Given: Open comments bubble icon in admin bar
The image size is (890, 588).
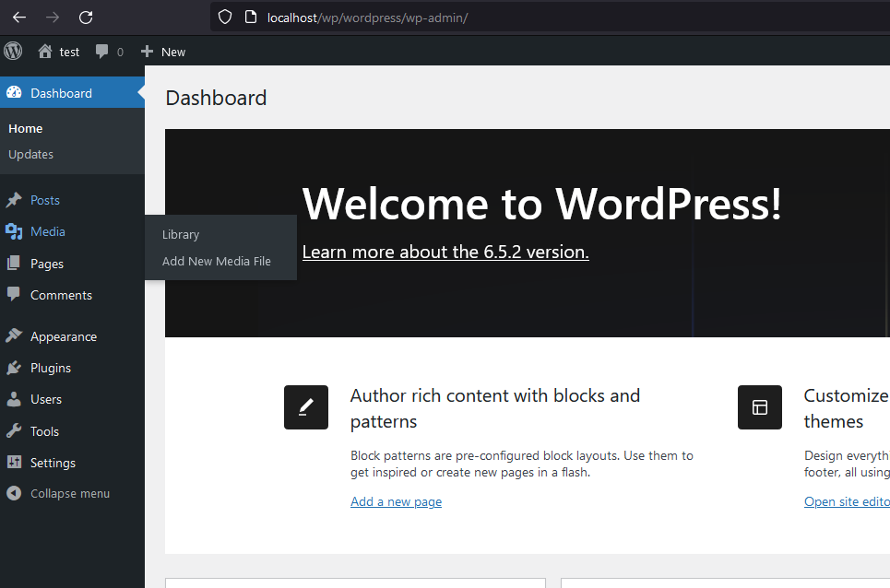Looking at the screenshot, I should tap(101, 52).
